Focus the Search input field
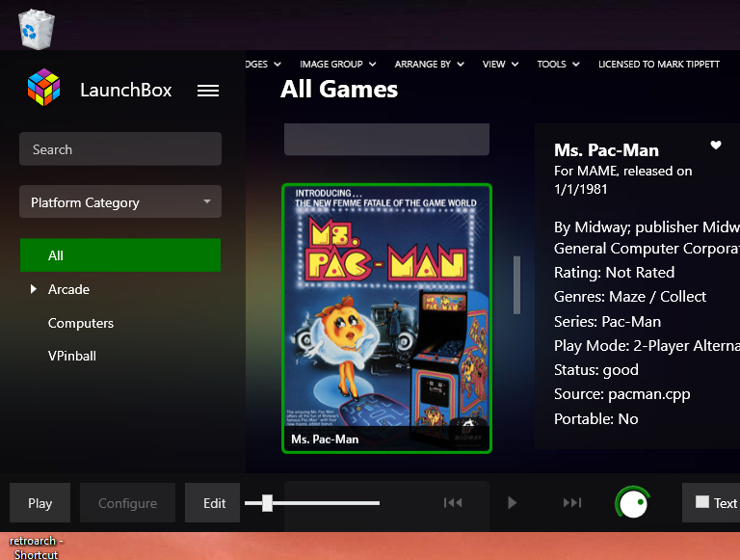 120,149
